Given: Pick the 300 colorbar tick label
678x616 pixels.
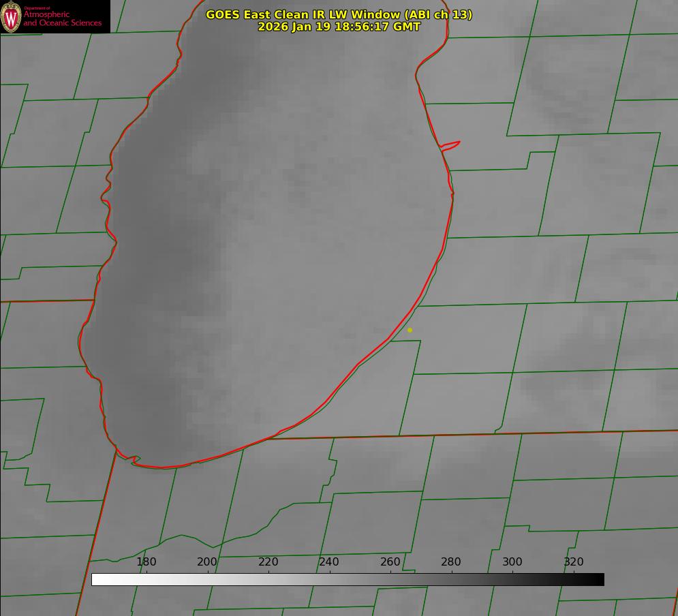Looking at the screenshot, I should (512, 561).
